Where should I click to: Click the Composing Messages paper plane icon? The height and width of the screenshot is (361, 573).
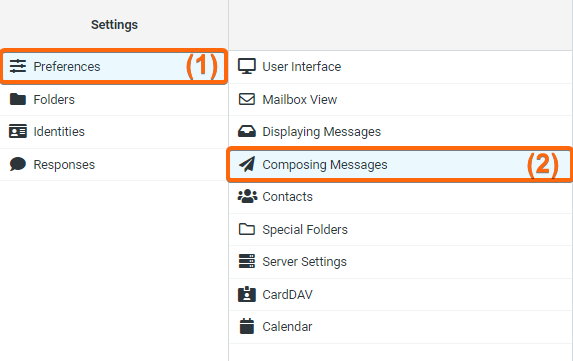click(247, 164)
